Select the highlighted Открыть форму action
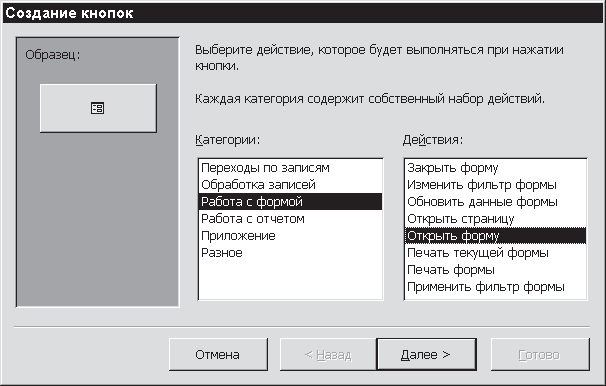This screenshot has height=386, width=606. [x=495, y=236]
